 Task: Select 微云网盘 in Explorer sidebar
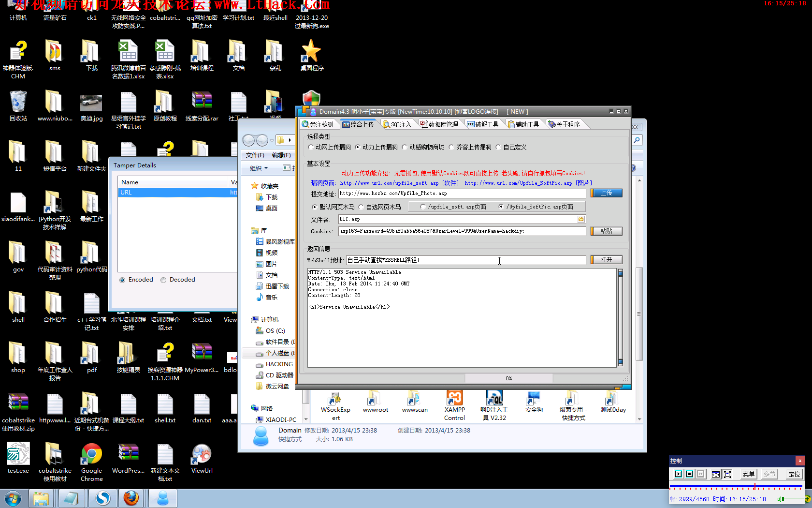click(x=273, y=387)
